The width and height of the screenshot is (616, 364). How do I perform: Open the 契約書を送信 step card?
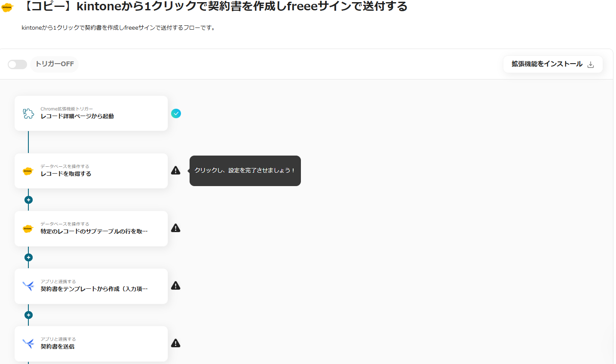coord(91,344)
